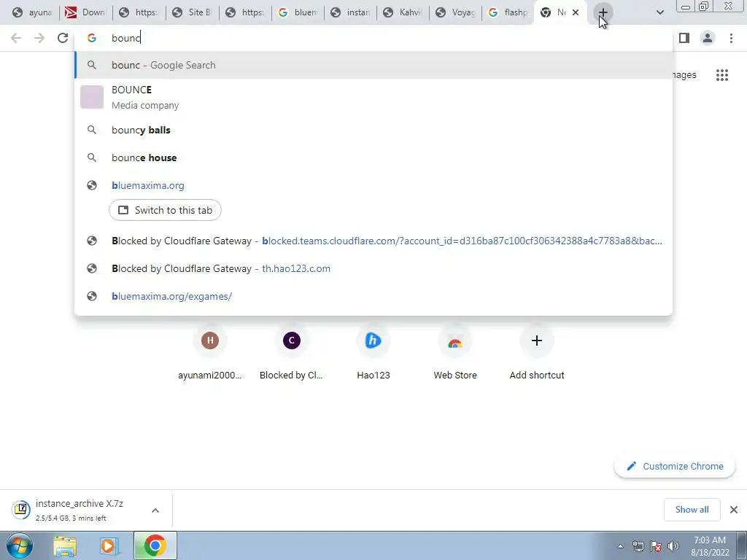Click Switch to this tab button
This screenshot has width=747, height=560.
pos(165,210)
